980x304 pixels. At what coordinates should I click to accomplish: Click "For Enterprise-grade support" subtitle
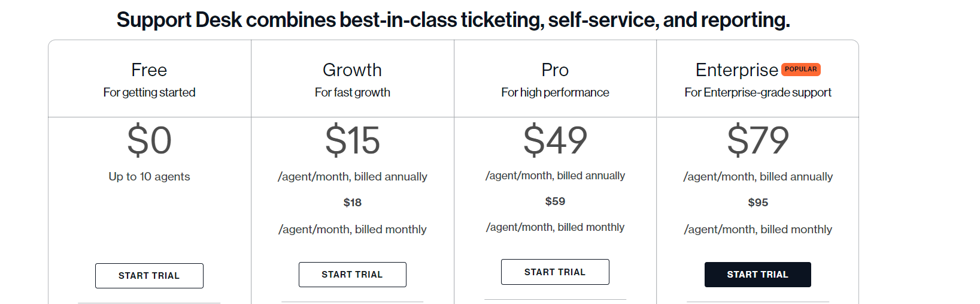[x=758, y=92]
